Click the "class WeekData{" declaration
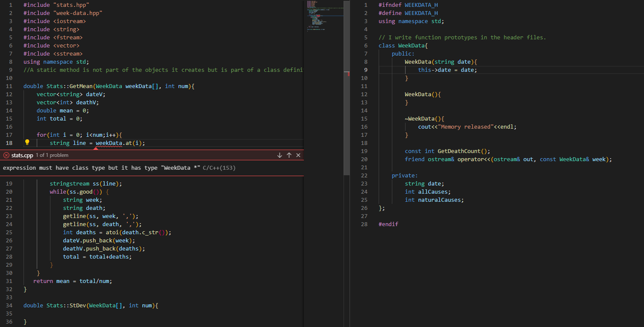644x327 pixels. (403, 46)
